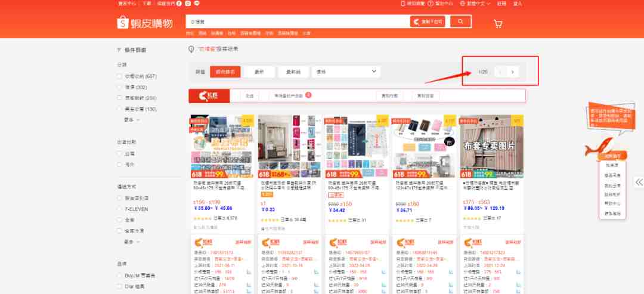This screenshot has width=644, height=294.
Task: Click the magnifier search button
Action: [x=460, y=21]
